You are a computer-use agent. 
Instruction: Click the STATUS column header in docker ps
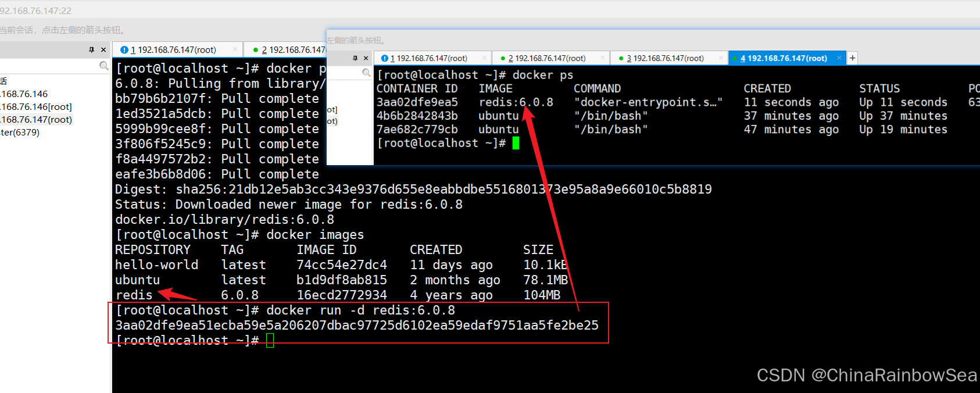point(880,88)
